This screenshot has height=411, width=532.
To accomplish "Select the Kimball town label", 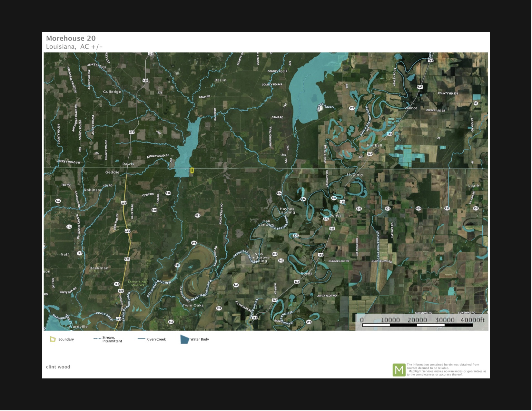I will (374, 145).
